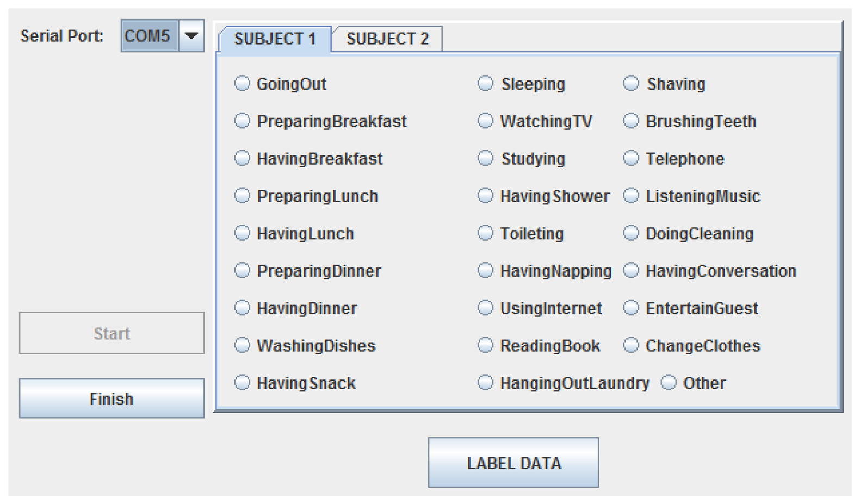860x504 pixels.
Task: Choose ListeningMusic radio button
Action: (x=631, y=196)
